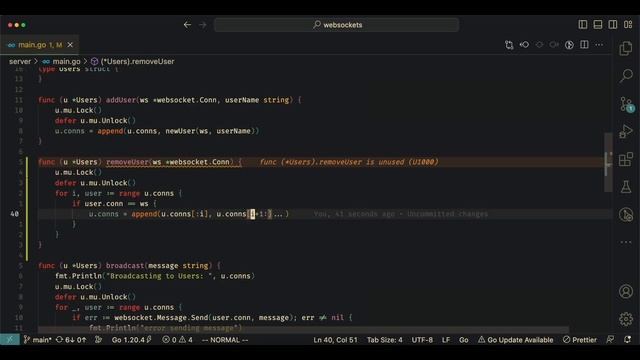Viewport: 640px width, 360px height.
Task: Open the Problems panel from the errors and warnings count
Action: coord(177,340)
